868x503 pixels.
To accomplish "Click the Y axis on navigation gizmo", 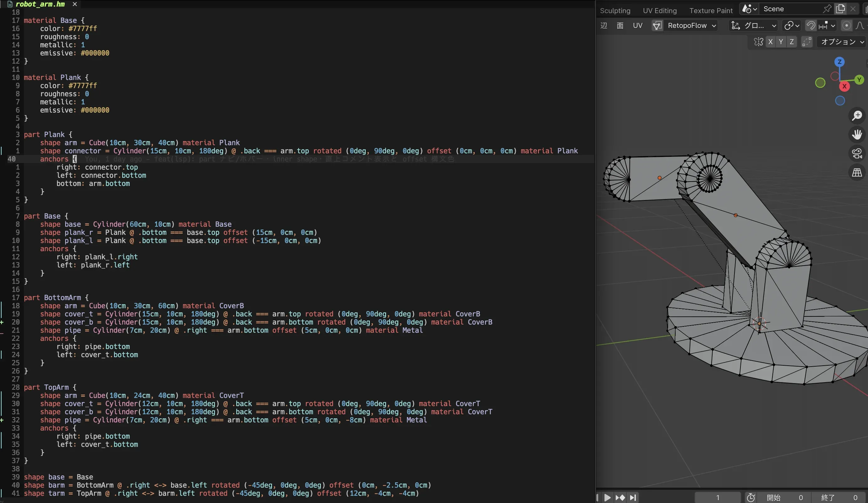I will pyautogui.click(x=860, y=80).
